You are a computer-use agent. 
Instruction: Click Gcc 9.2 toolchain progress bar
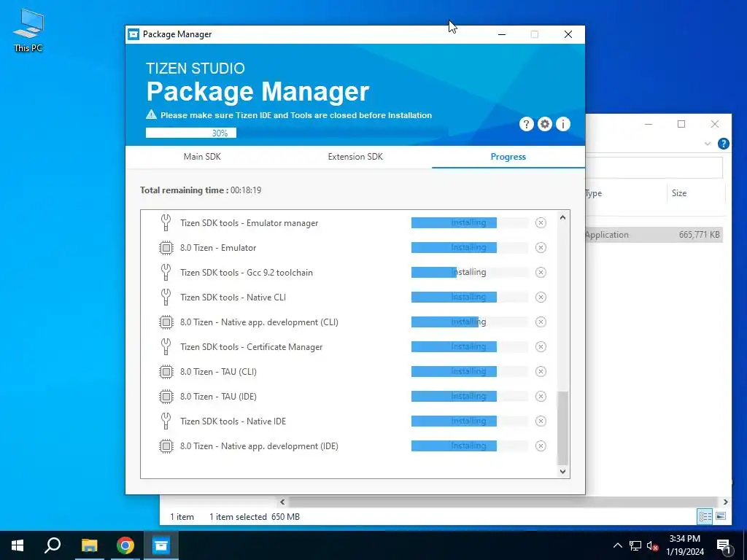point(470,273)
